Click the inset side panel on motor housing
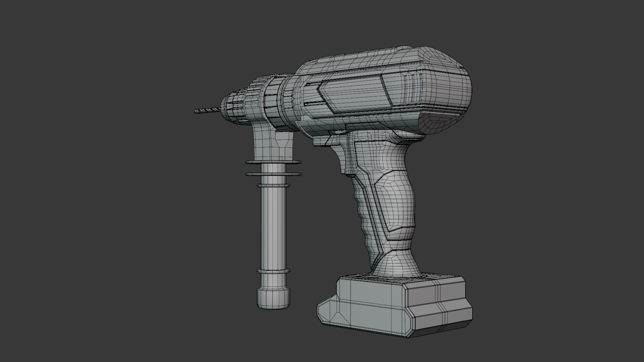This screenshot has width=644, height=362. tap(355, 94)
